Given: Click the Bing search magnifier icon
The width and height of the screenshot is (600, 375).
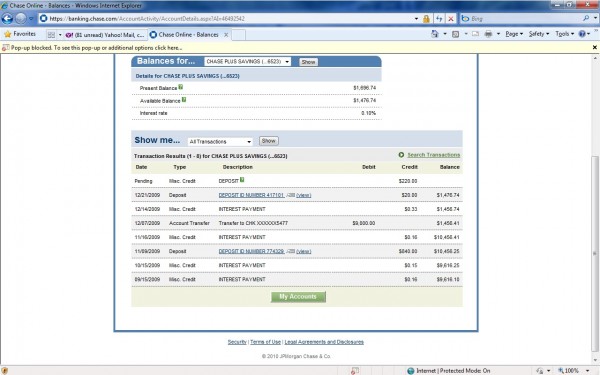Looking at the screenshot, I should click(586, 18).
